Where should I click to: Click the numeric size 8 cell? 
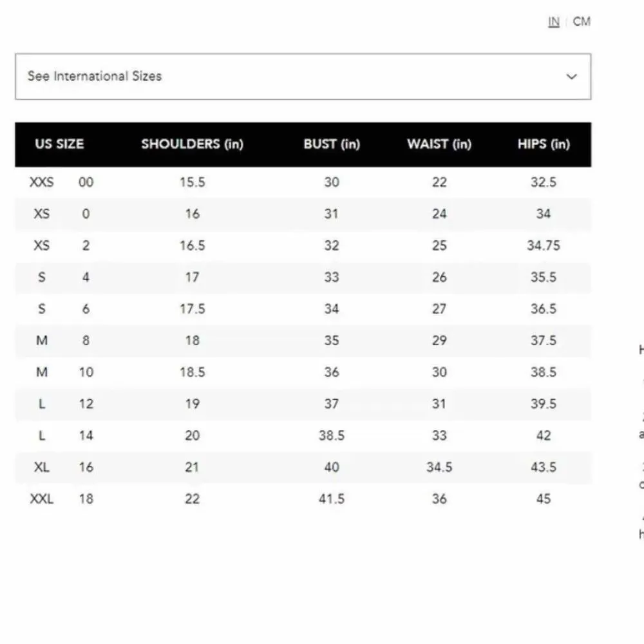pyautogui.click(x=86, y=340)
